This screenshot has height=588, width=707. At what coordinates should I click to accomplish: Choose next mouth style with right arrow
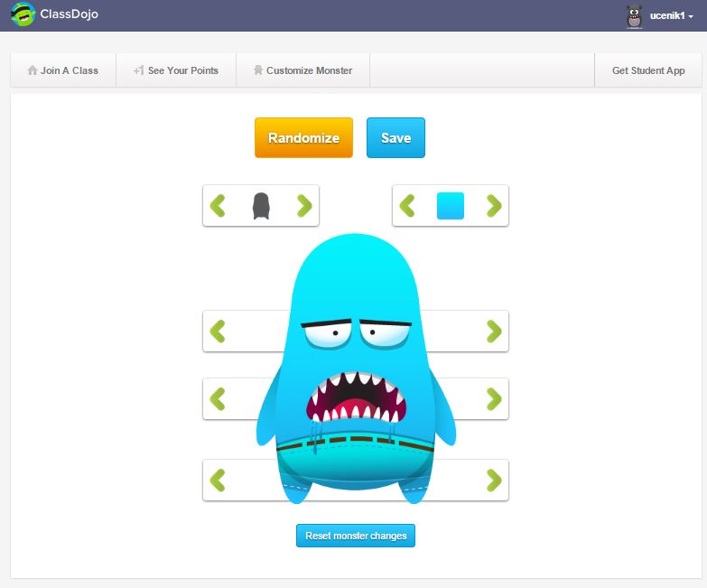(494, 398)
